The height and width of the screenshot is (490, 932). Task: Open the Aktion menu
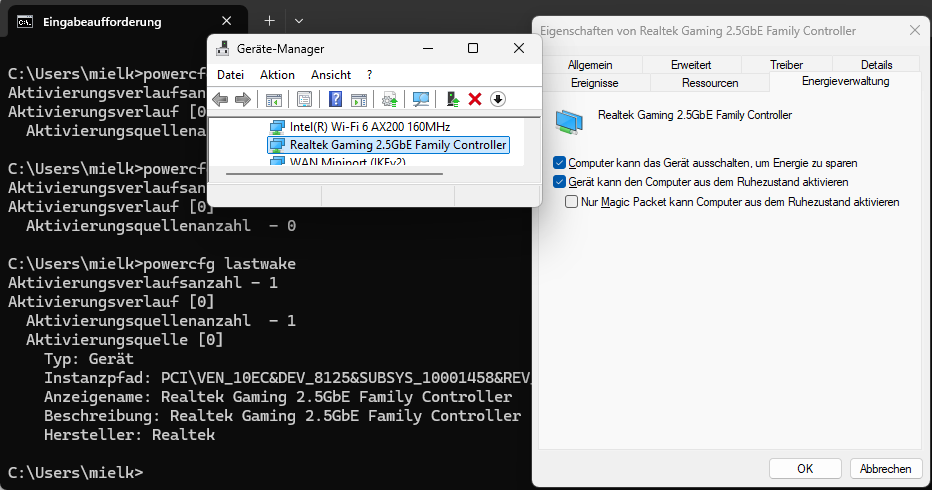[x=277, y=75]
